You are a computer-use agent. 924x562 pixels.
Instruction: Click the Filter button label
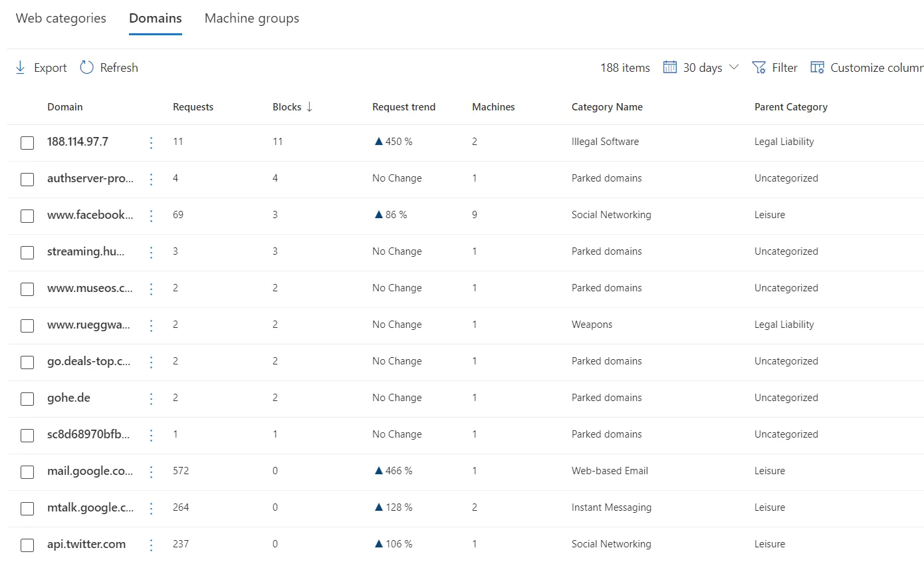point(785,67)
